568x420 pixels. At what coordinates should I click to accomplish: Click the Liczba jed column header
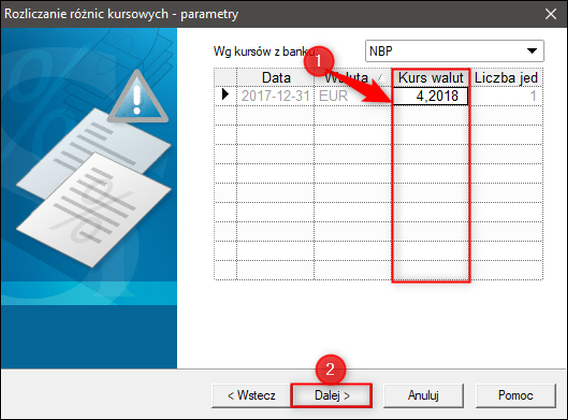506,78
